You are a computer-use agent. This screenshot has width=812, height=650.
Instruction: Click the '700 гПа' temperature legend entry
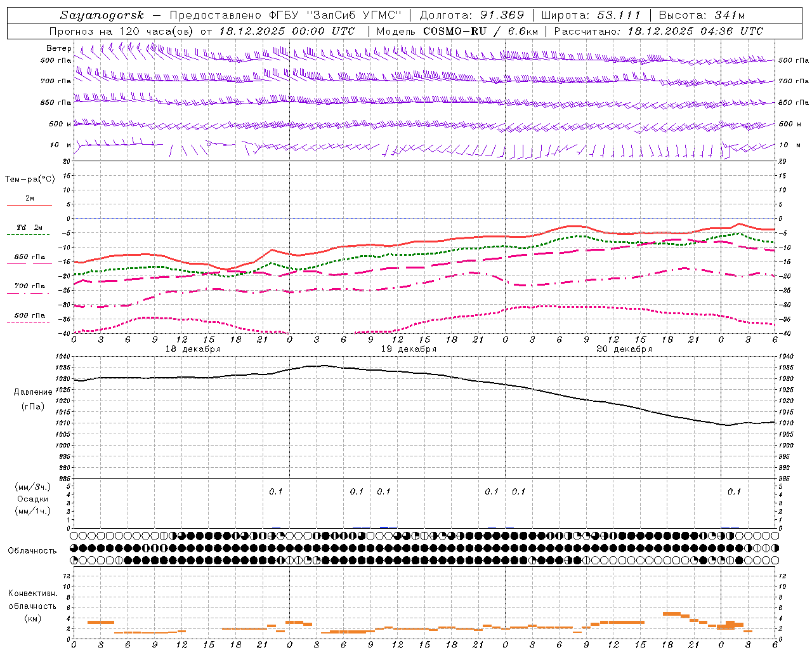click(29, 286)
